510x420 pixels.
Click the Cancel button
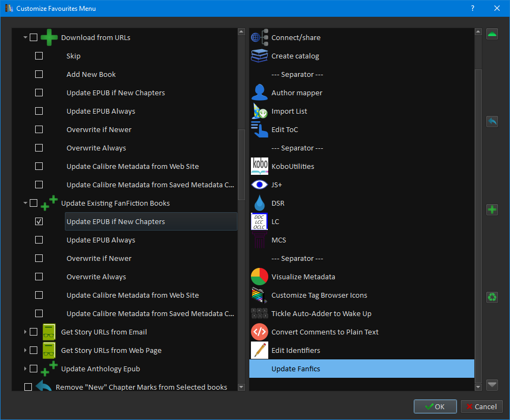pyautogui.click(x=481, y=406)
